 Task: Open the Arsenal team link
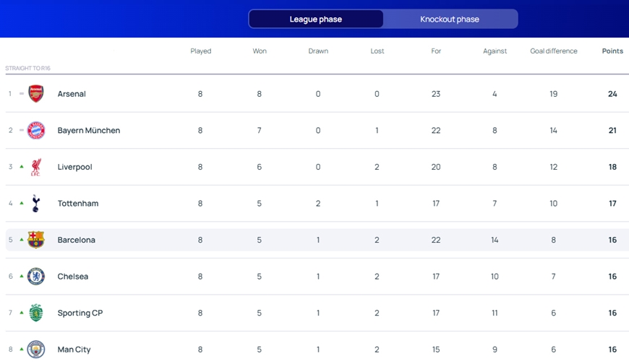click(72, 94)
